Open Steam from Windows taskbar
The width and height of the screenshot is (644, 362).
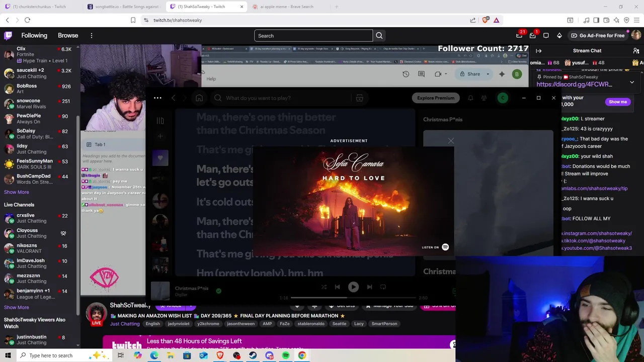[x=253, y=355]
